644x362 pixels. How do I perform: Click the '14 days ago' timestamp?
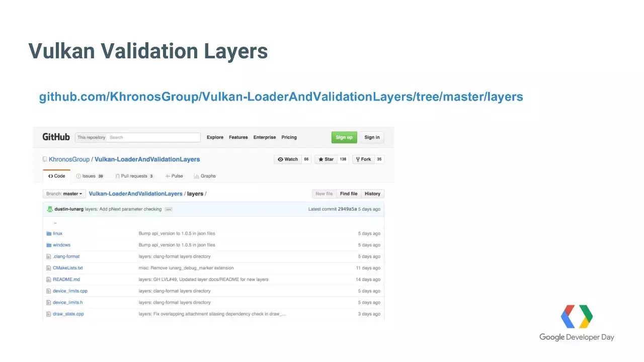(368, 280)
